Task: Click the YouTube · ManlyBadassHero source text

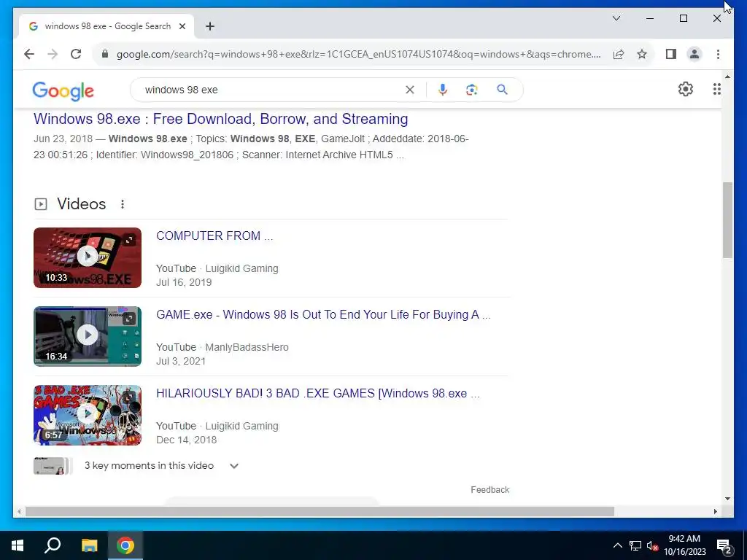Action: 222,348
